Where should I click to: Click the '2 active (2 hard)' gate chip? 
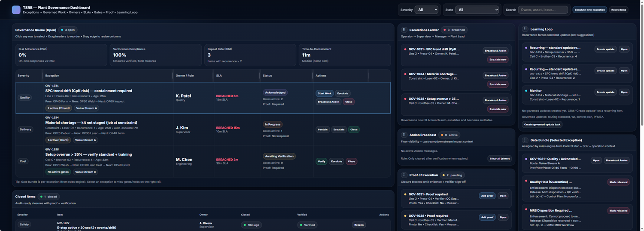(59, 108)
